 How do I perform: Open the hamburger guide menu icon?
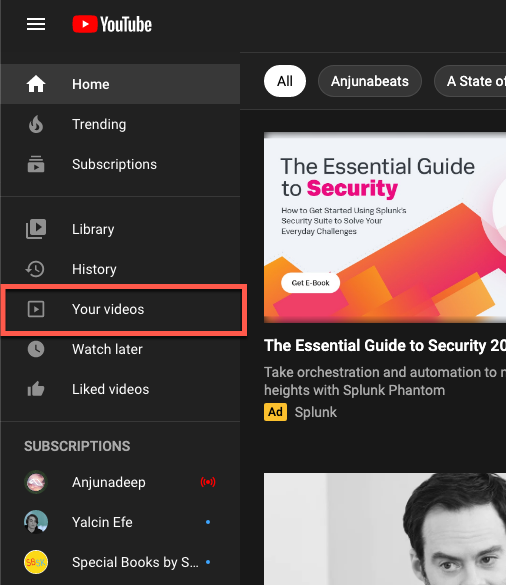click(36, 25)
